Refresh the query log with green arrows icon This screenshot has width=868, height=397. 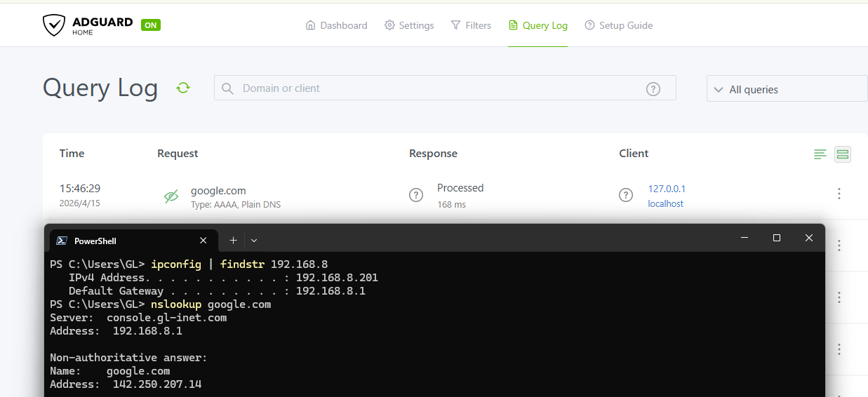click(x=183, y=88)
